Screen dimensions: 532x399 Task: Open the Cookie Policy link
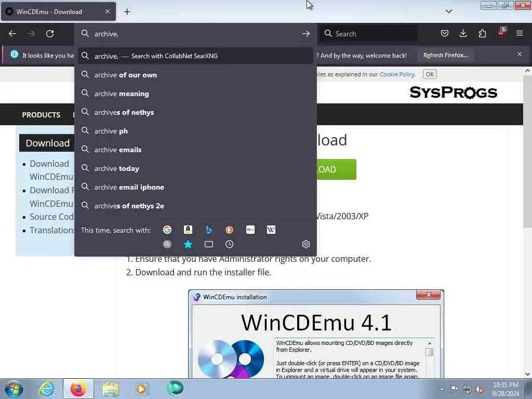397,74
